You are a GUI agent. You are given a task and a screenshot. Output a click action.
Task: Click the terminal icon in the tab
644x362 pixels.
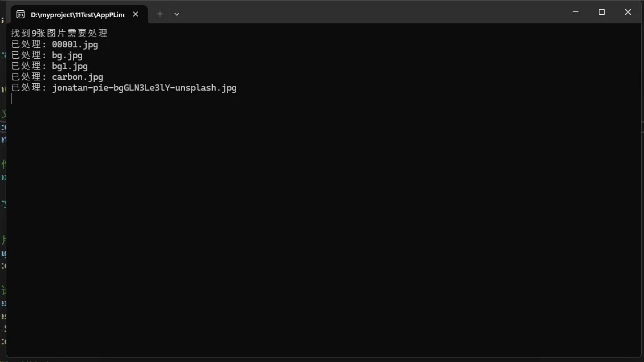tap(21, 14)
